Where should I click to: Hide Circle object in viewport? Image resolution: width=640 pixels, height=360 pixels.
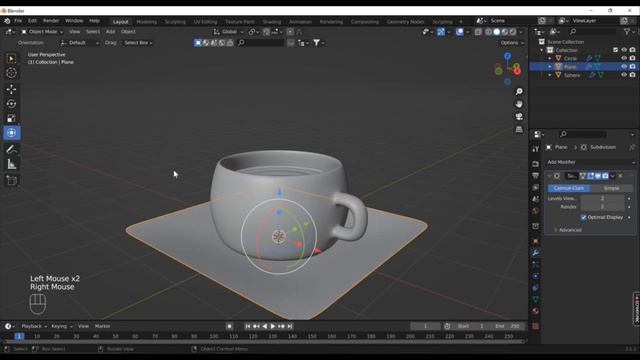(x=624, y=58)
